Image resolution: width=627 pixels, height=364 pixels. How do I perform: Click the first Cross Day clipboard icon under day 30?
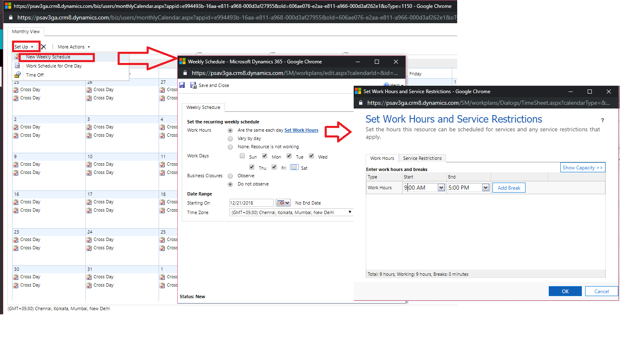[16, 277]
